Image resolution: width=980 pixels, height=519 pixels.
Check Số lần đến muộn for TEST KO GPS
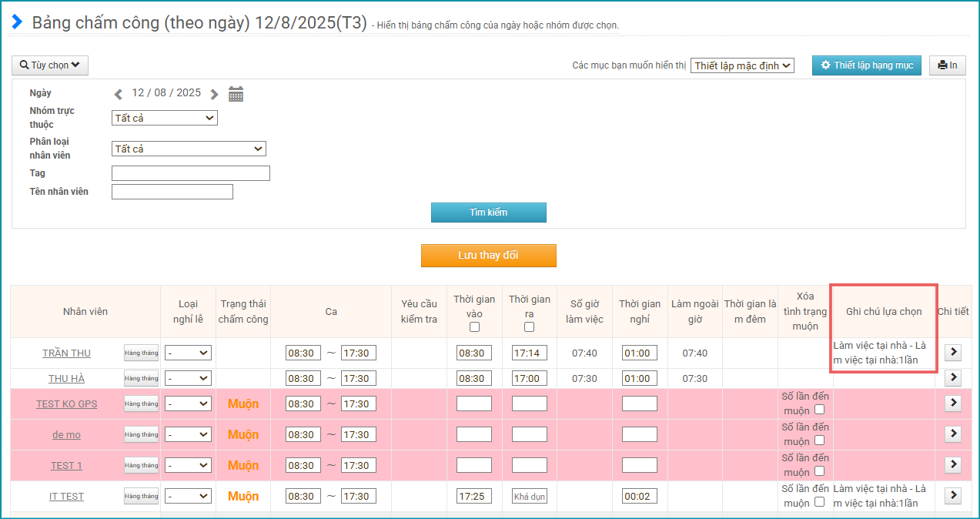(819, 410)
